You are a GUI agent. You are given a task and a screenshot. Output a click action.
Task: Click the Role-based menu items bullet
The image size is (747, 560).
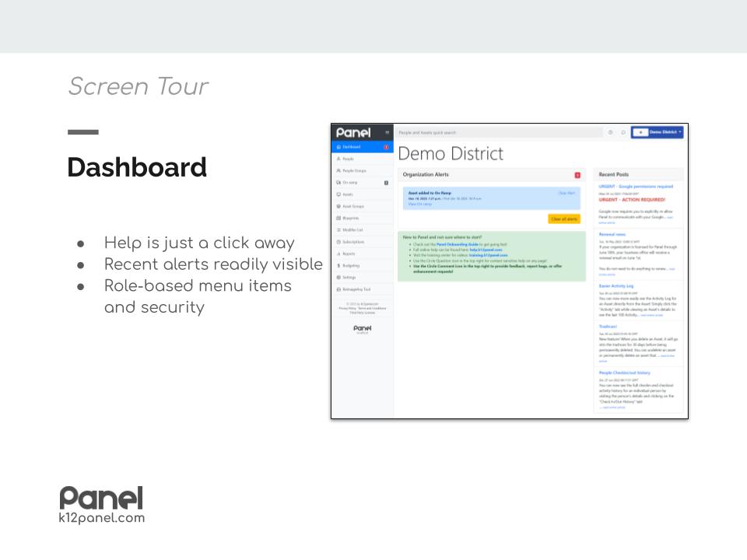pos(198,296)
